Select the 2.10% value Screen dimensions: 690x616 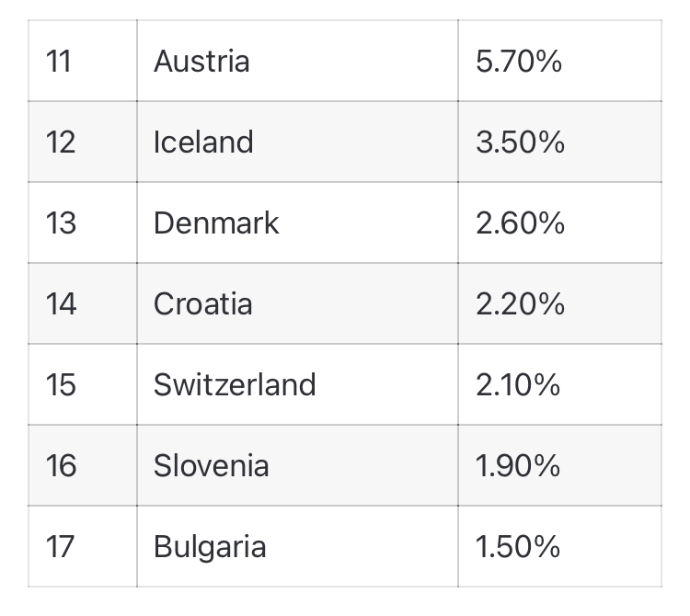click(518, 384)
